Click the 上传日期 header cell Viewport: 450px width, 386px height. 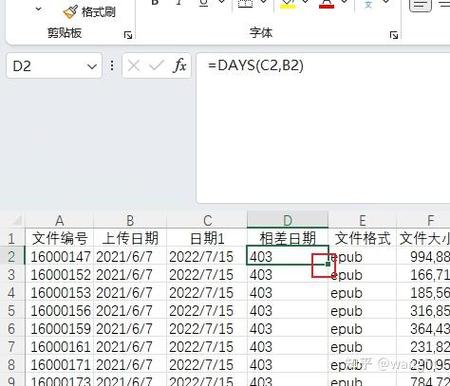click(130, 238)
